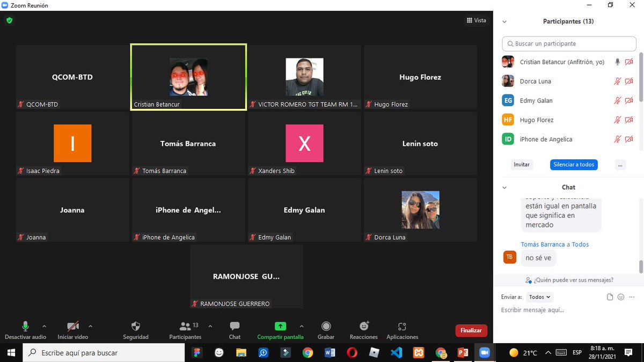Mute audio with the microphone icon
Viewport: 644px width, 362px height.
[x=25, y=326]
